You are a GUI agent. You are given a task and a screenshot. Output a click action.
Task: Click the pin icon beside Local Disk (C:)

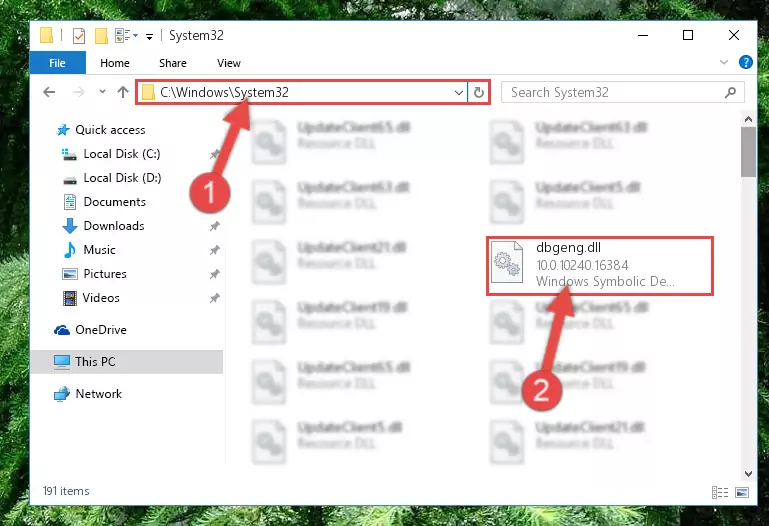pos(215,154)
